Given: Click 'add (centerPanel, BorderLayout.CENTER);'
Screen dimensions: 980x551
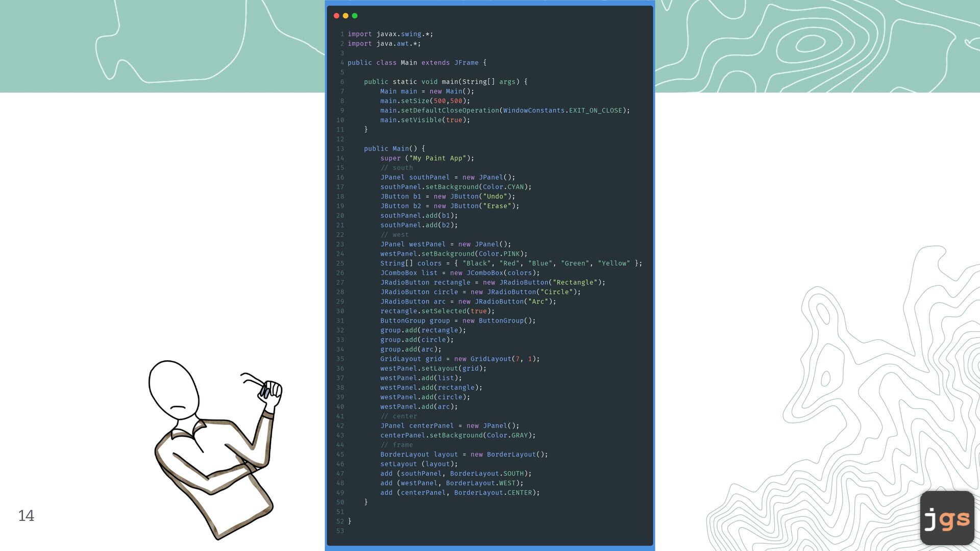Looking at the screenshot, I should (x=460, y=493).
